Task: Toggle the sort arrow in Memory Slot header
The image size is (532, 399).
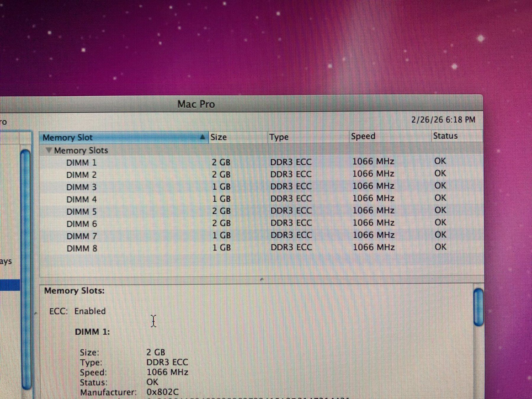Action: point(202,137)
